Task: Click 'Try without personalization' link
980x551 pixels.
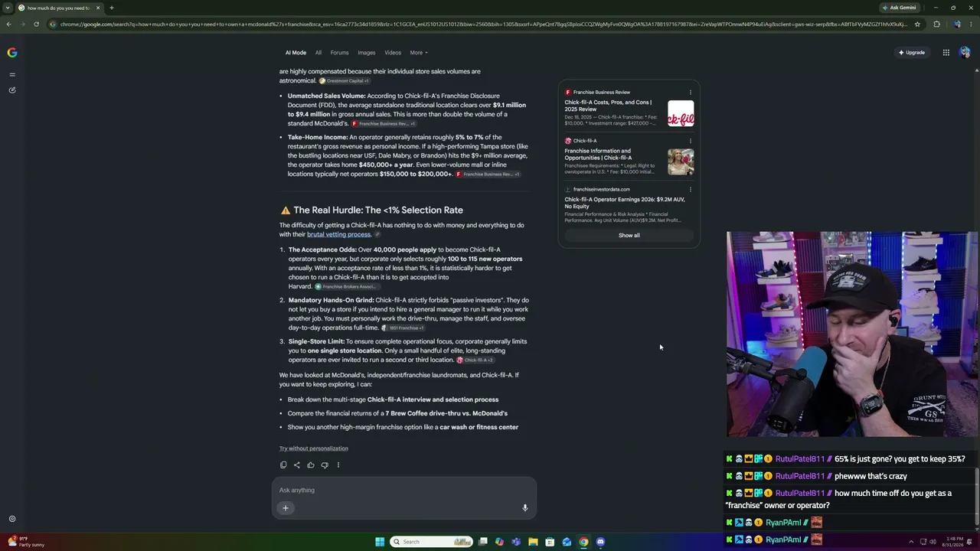Action: pyautogui.click(x=314, y=448)
